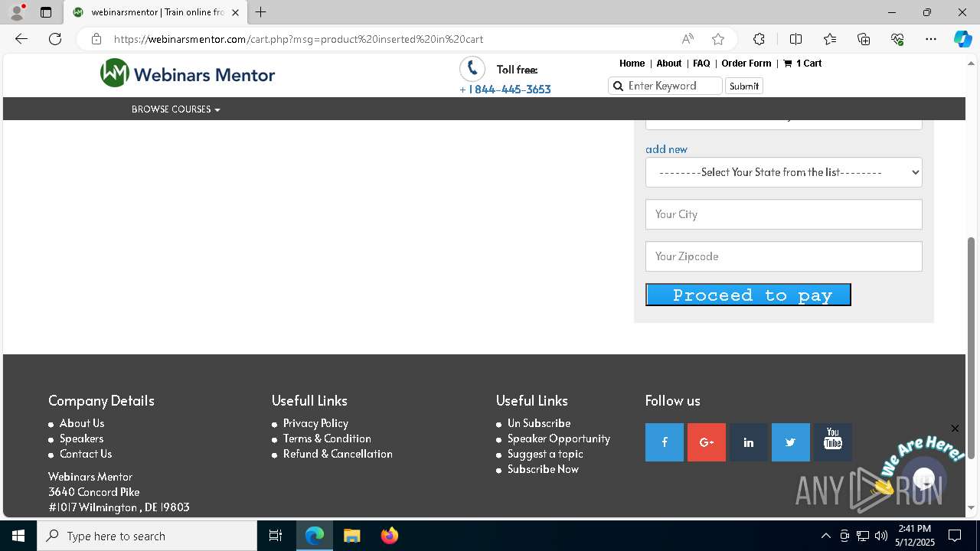
Task: Click the browser address bar URL
Action: [299, 39]
